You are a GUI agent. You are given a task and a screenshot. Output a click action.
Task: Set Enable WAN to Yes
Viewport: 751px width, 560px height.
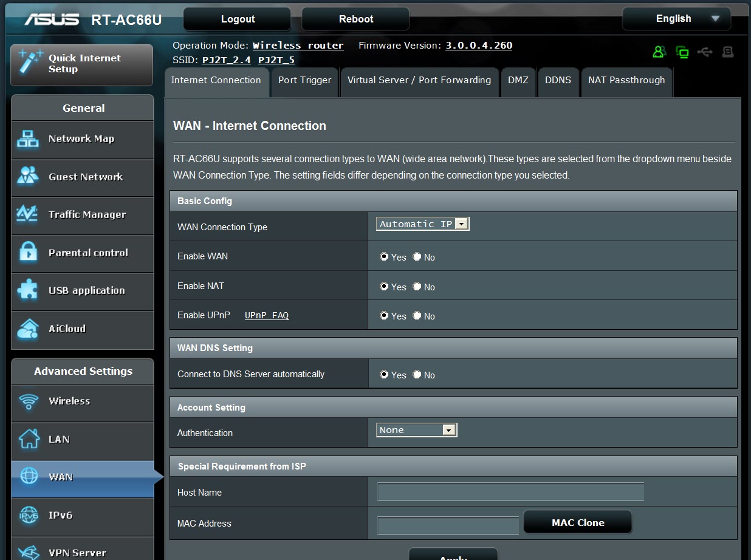coord(384,256)
